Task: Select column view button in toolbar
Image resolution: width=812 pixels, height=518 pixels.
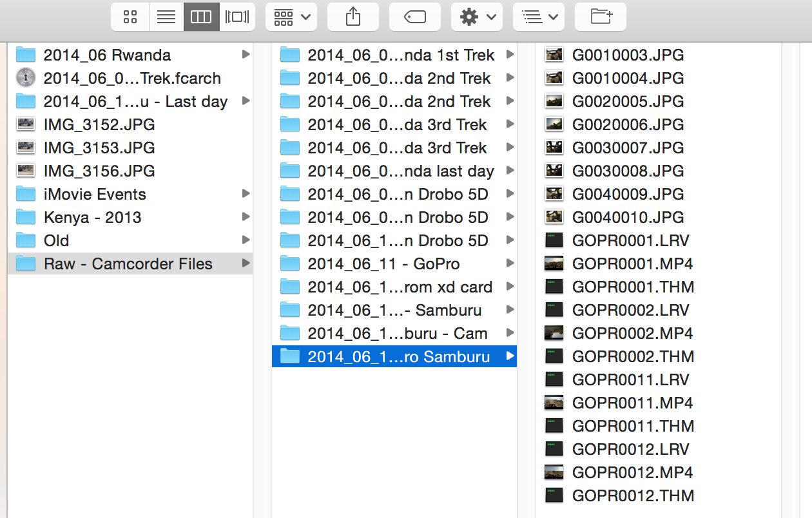Action: click(x=201, y=17)
